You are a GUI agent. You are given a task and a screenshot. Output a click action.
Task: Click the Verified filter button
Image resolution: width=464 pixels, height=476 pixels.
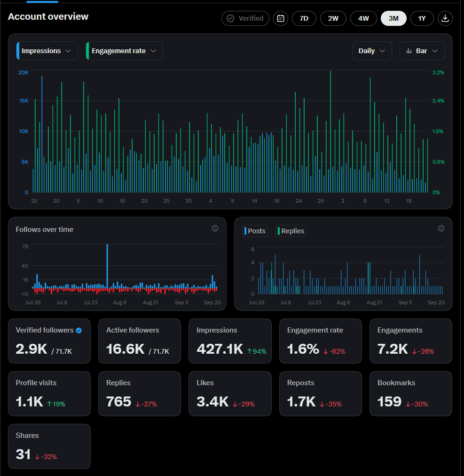[245, 18]
